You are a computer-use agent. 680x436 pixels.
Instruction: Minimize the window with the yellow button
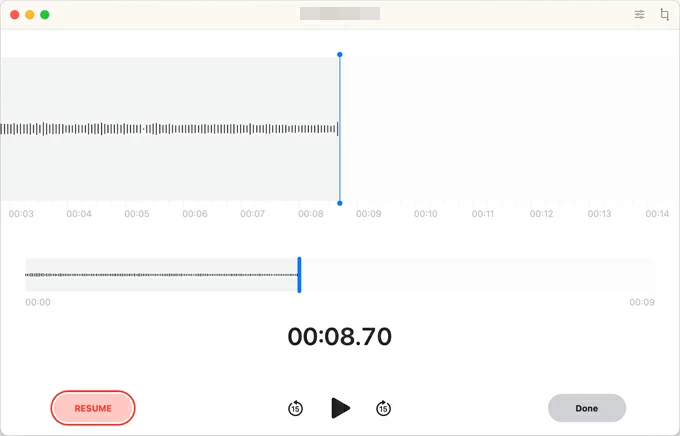point(30,15)
